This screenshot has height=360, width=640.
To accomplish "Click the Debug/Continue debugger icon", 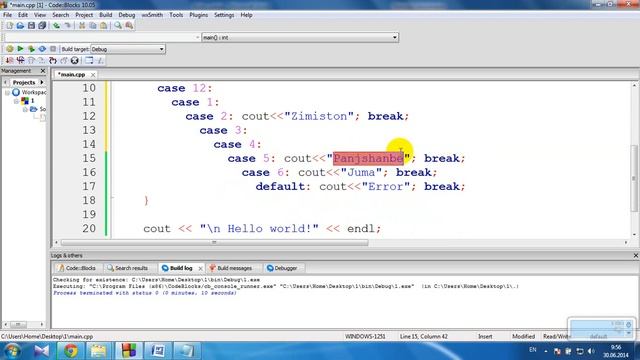I will pos(9,60).
